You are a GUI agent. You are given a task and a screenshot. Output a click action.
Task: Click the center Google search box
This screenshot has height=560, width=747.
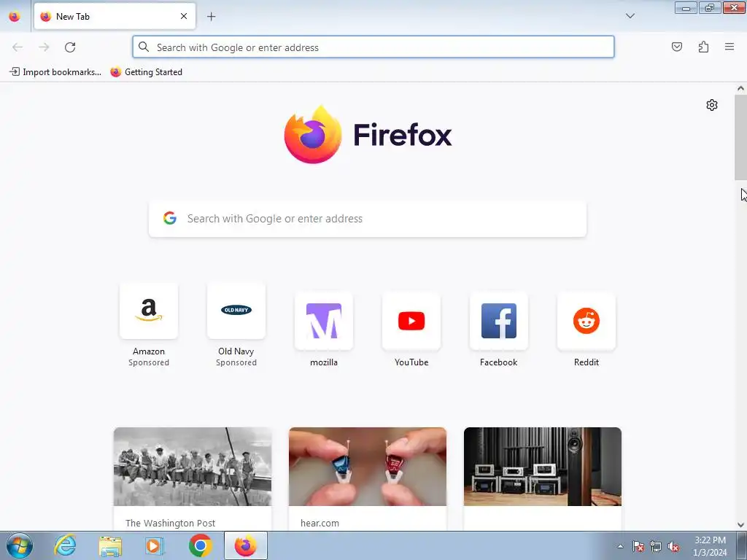[x=368, y=219]
